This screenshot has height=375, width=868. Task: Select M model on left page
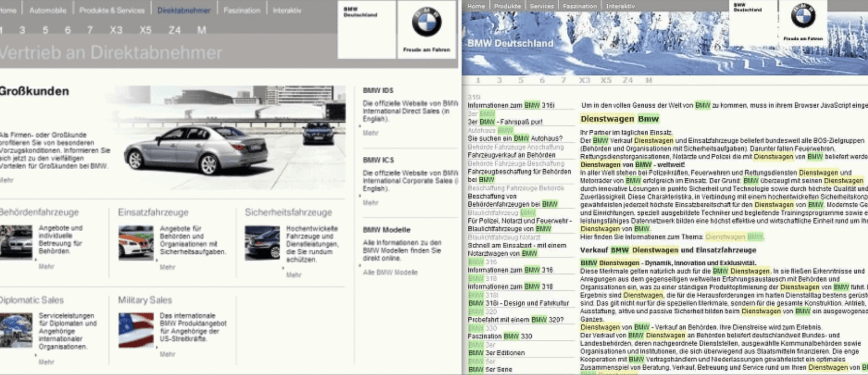201,30
